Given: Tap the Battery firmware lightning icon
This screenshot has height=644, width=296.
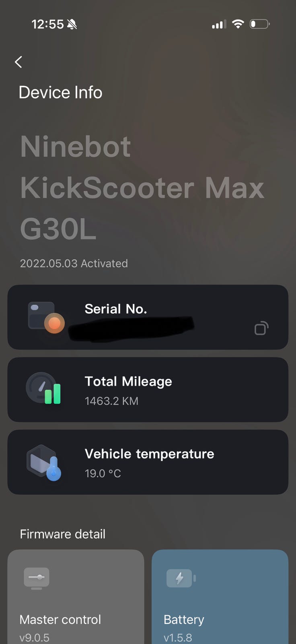Looking at the screenshot, I should click(181, 578).
